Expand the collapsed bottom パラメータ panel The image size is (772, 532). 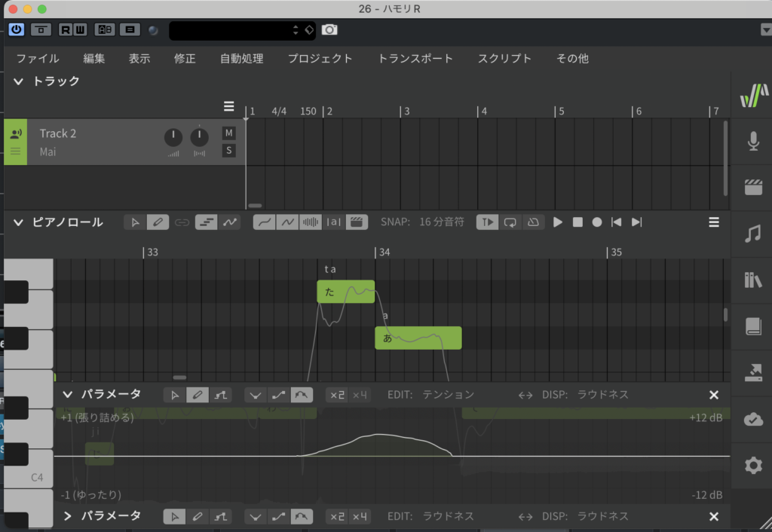(67, 516)
